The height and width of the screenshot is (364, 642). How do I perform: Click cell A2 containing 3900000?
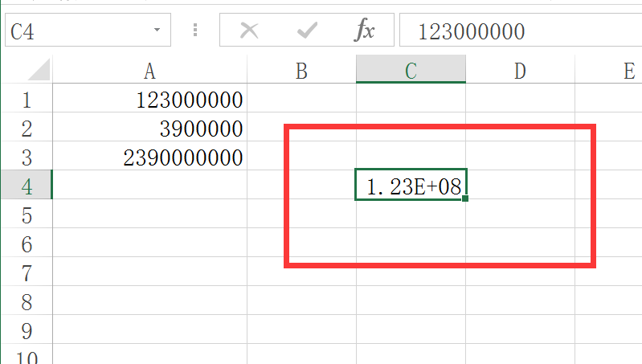[x=150, y=127]
